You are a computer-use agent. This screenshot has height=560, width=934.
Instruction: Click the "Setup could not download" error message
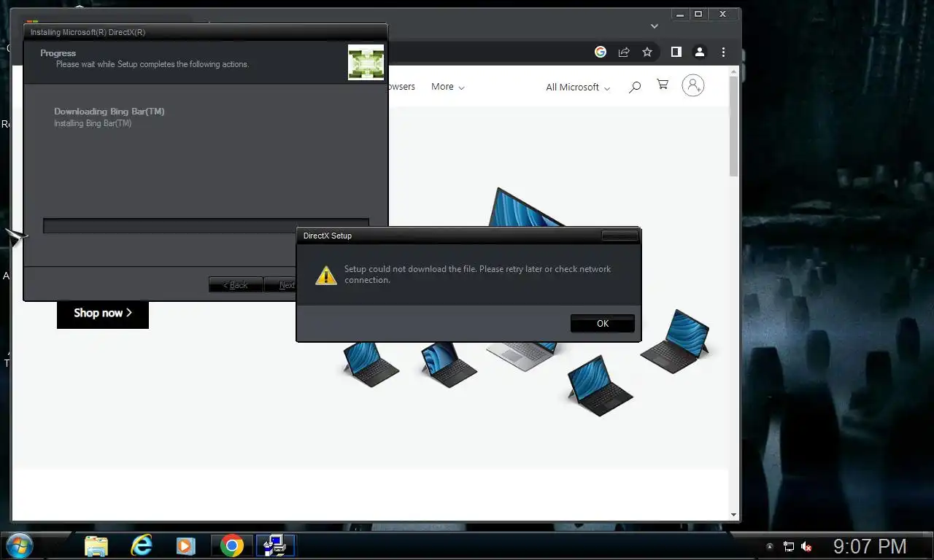pos(477,274)
